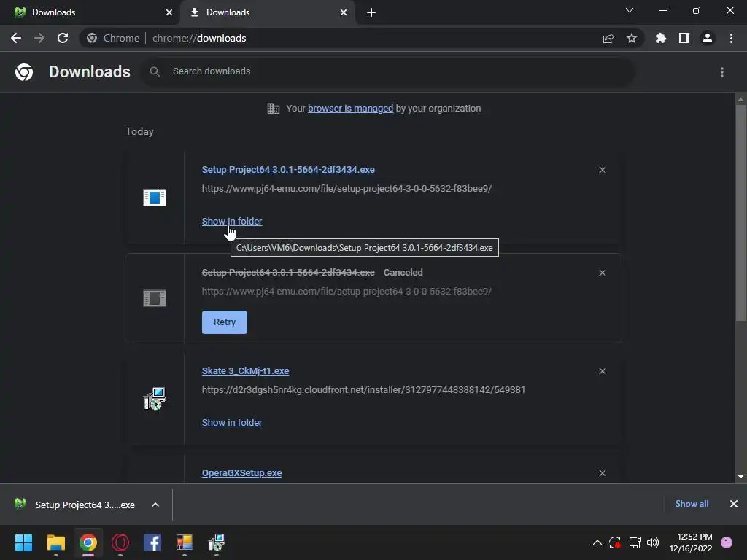747x560 pixels.
Task: Open the tab search dropdown chevron
Action: tap(630, 10)
